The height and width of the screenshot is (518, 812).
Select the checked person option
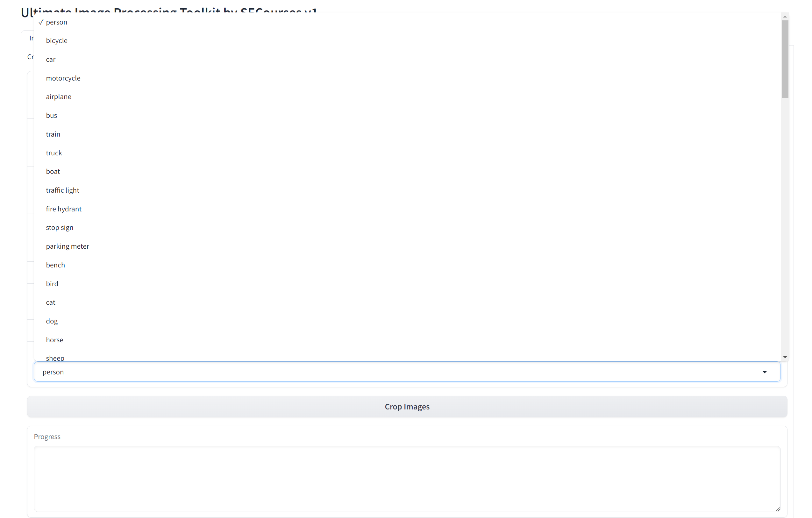[x=56, y=22]
